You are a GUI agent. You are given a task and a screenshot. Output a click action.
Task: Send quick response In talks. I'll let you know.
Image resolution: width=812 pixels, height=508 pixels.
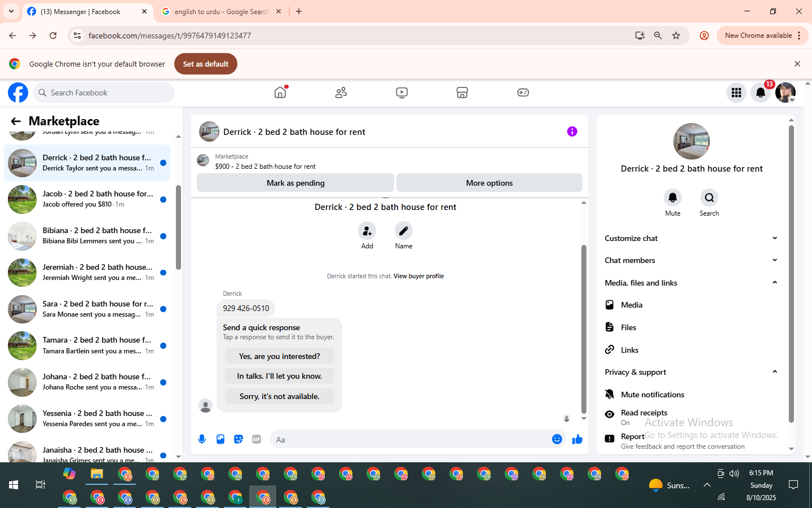tap(280, 376)
